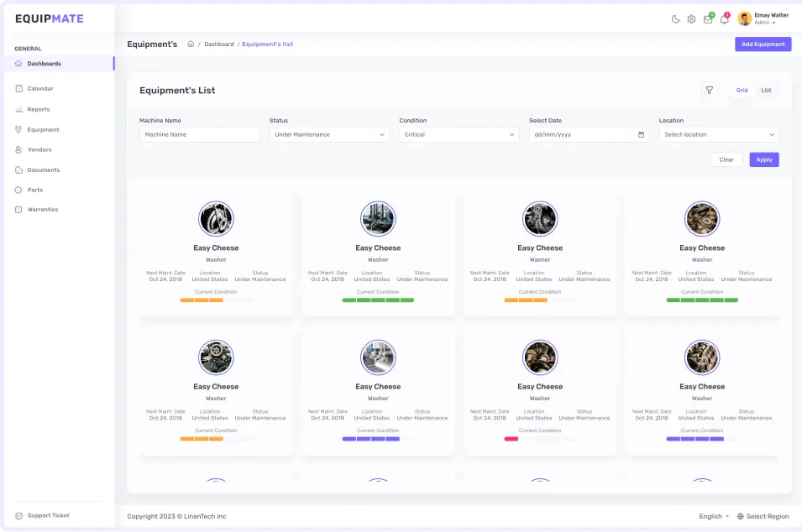Open the mail messages icon
This screenshot has height=532, width=802.
(708, 19)
